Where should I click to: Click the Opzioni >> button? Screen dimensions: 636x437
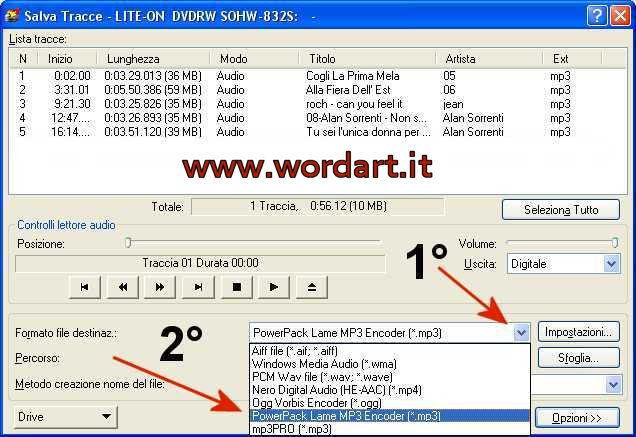pyautogui.click(x=578, y=417)
